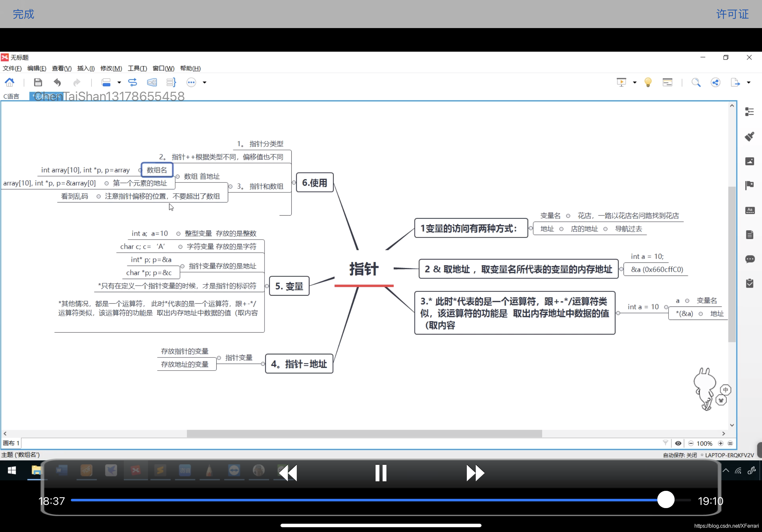Switch to the C语言 tab
This screenshot has width=762, height=532.
coord(11,96)
